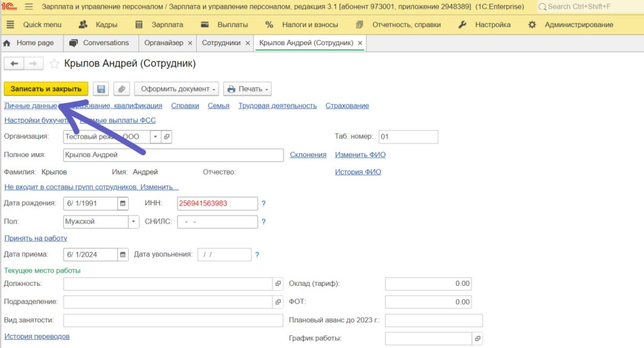This screenshot has height=348, width=644.
Task: Click the ИНН help question mark
Action: coord(264,204)
